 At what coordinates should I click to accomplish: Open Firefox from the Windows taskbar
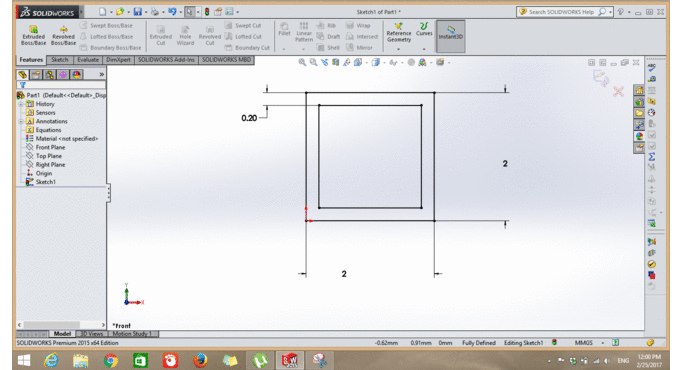point(200,360)
